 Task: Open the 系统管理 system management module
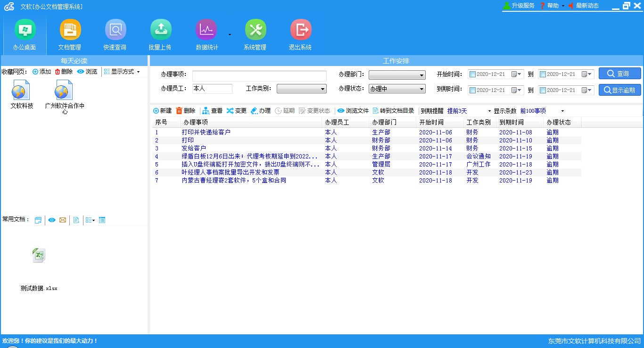pyautogui.click(x=255, y=35)
